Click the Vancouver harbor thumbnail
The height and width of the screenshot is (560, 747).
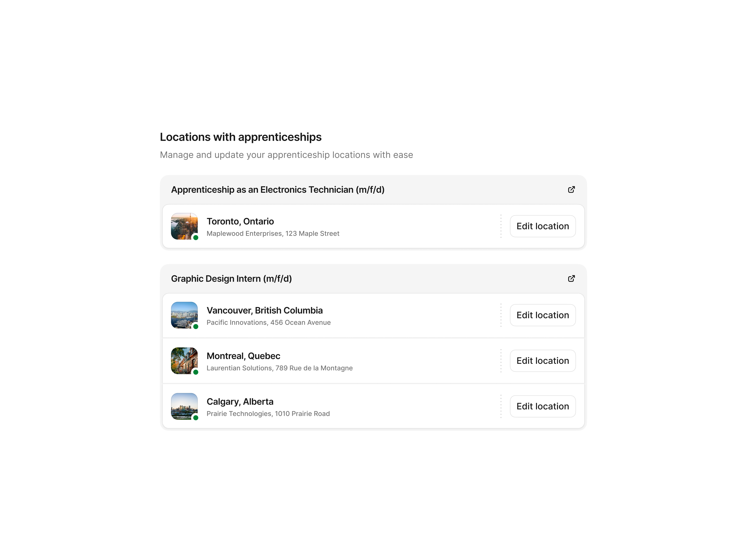pos(184,315)
